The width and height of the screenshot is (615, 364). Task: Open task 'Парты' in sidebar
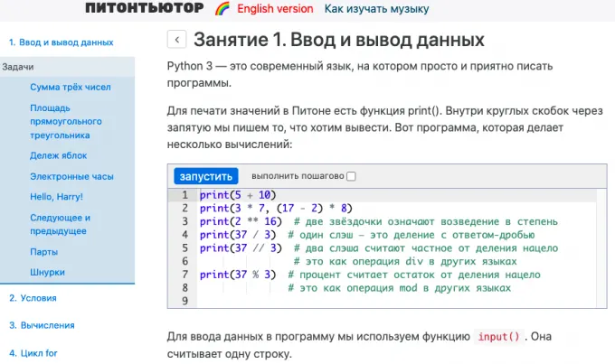43,252
